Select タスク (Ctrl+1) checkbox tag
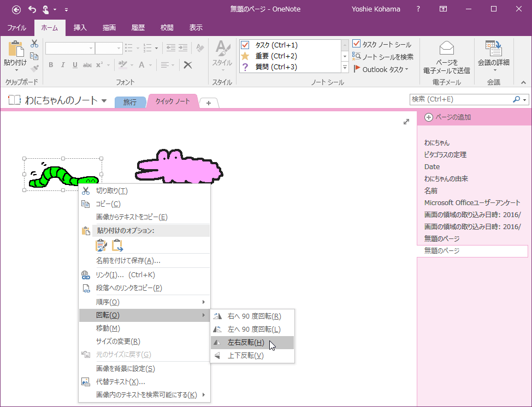Screen dimensions: 532x407 click(289, 45)
